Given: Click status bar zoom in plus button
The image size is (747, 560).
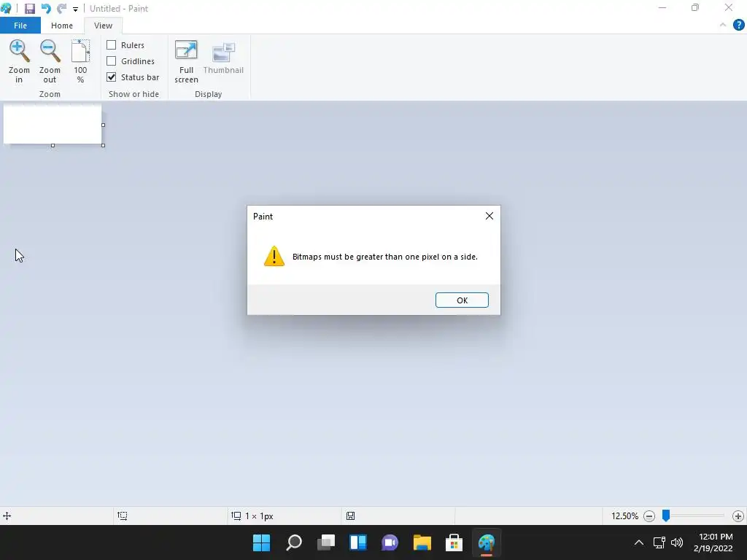Looking at the screenshot, I should pyautogui.click(x=738, y=516).
